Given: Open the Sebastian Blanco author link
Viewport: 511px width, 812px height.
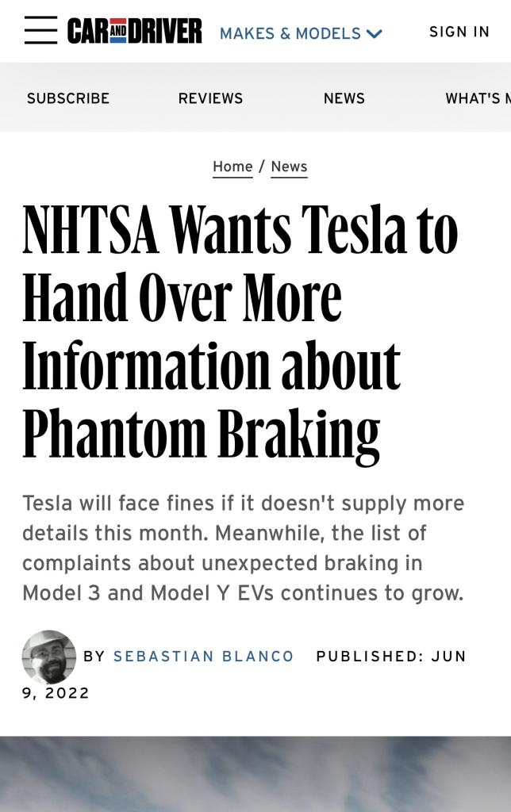Looking at the screenshot, I should coord(204,656).
